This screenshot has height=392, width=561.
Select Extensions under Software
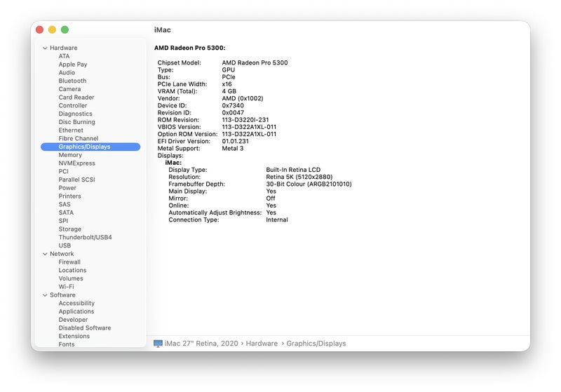coord(74,336)
